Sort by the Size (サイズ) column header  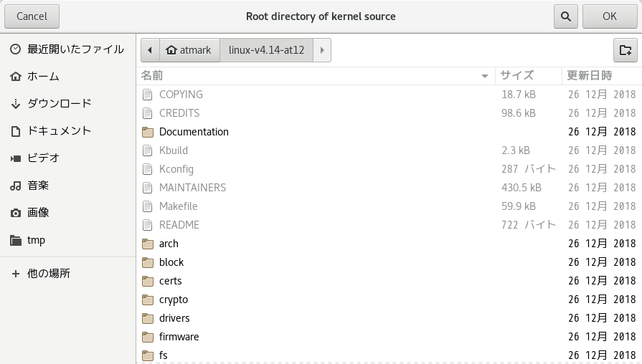527,75
